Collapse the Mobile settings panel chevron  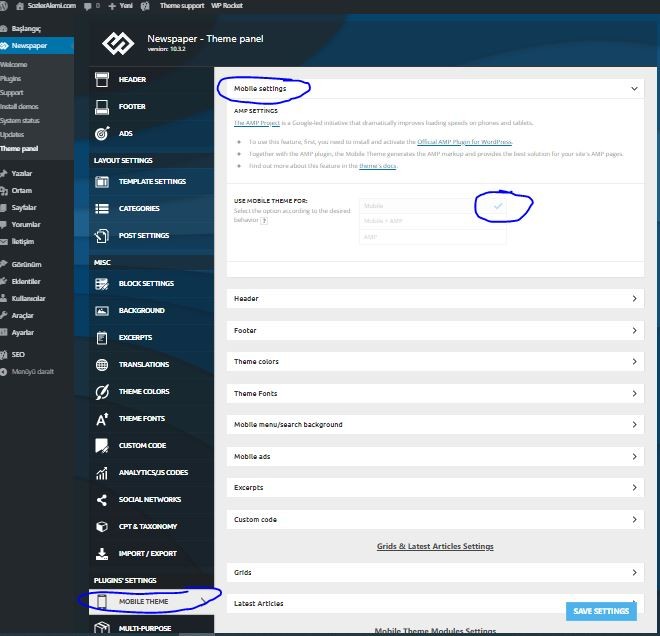click(x=634, y=89)
